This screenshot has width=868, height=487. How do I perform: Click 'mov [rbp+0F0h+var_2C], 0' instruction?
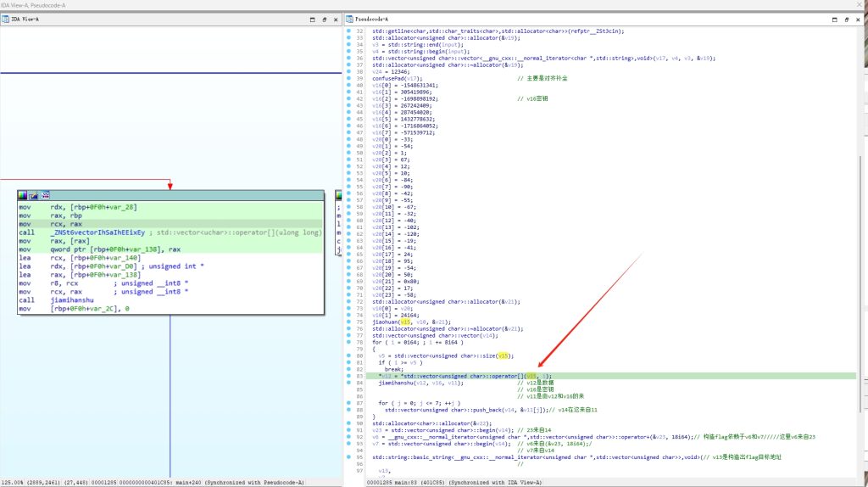coord(75,309)
